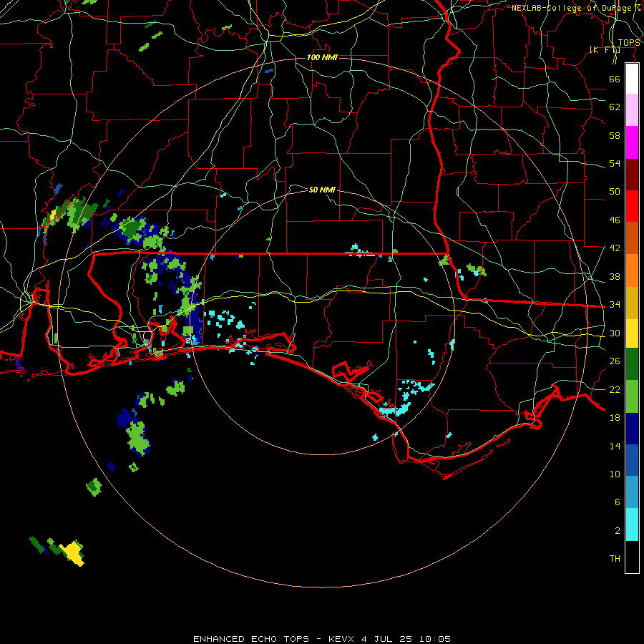The height and width of the screenshot is (644, 644).
Task: Click the legend value "54"
Action: point(615,163)
